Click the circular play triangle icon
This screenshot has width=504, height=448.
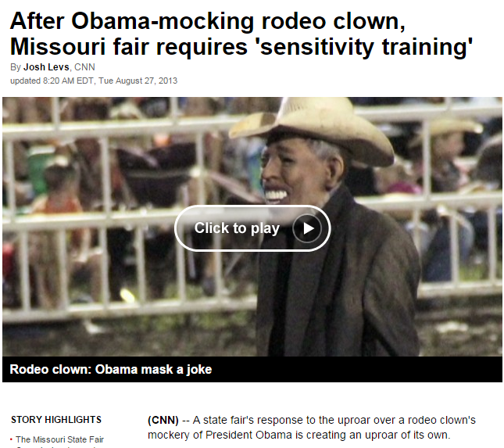(x=307, y=228)
